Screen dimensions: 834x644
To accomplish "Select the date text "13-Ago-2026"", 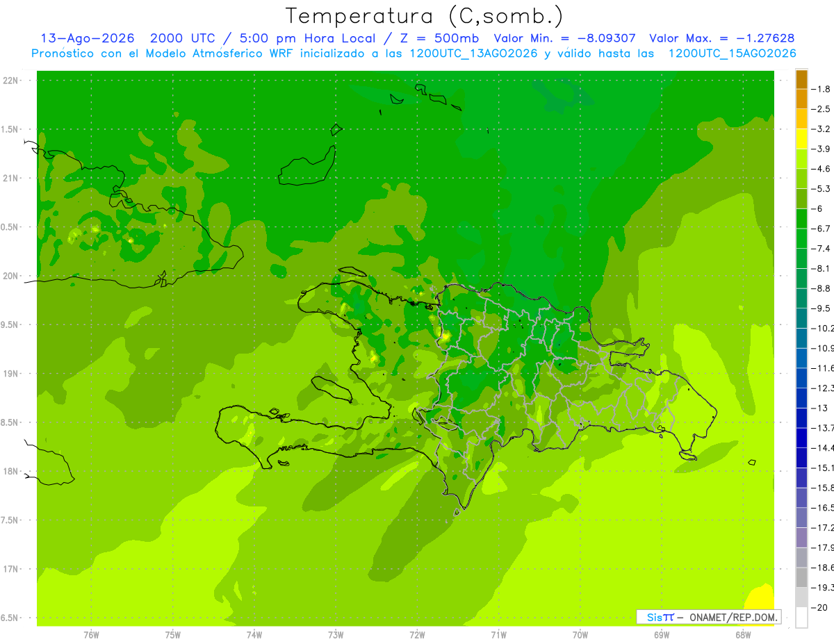I will tap(87, 38).
